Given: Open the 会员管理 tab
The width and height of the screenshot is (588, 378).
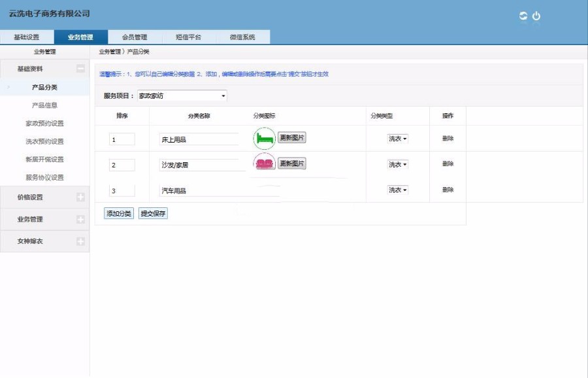Looking at the screenshot, I should click(x=135, y=37).
